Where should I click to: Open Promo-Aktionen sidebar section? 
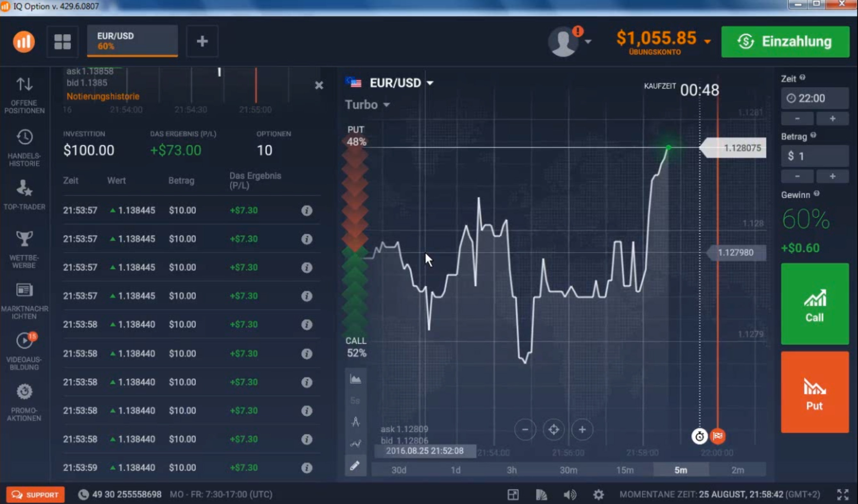pyautogui.click(x=25, y=402)
